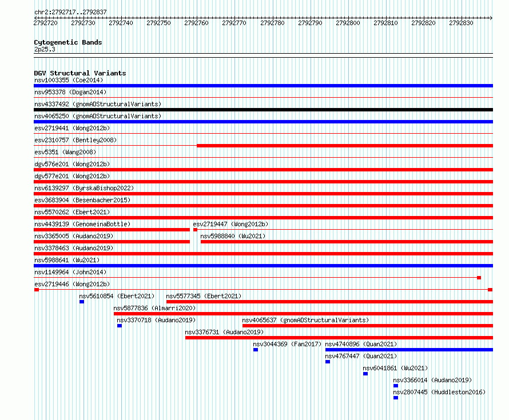Select nsv2807445 (Huddleston2016) blue marker

395,398
